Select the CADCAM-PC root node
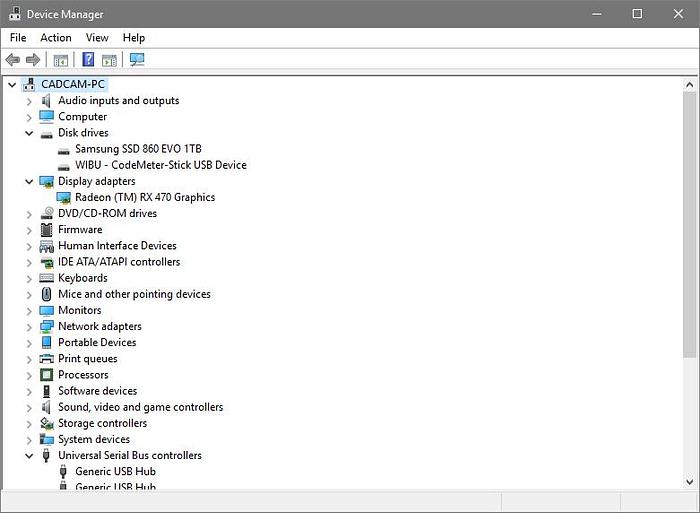The width and height of the screenshot is (700, 513). (73, 85)
